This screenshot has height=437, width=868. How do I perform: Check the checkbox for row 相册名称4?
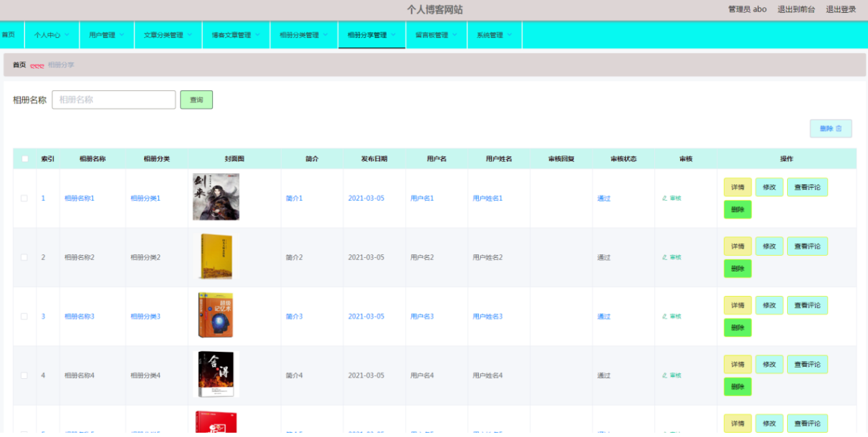[24, 375]
